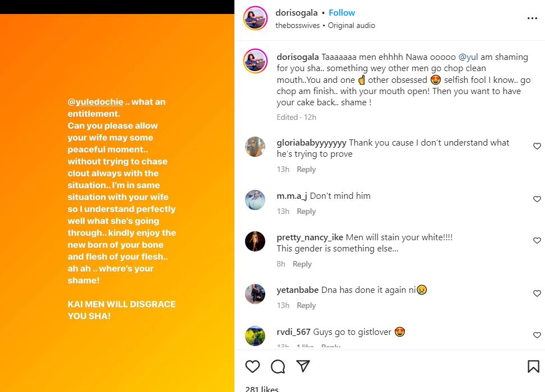
Task: View yetanbabe's profile avatar
Action: [x=255, y=294]
